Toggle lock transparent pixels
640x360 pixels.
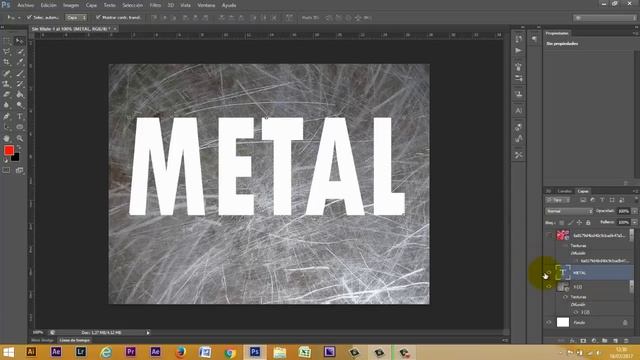pyautogui.click(x=562, y=222)
